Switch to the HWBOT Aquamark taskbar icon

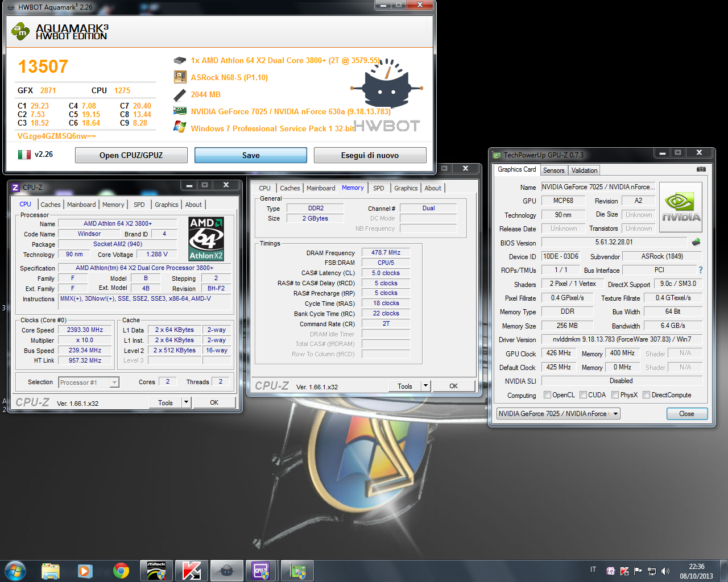pos(226,571)
